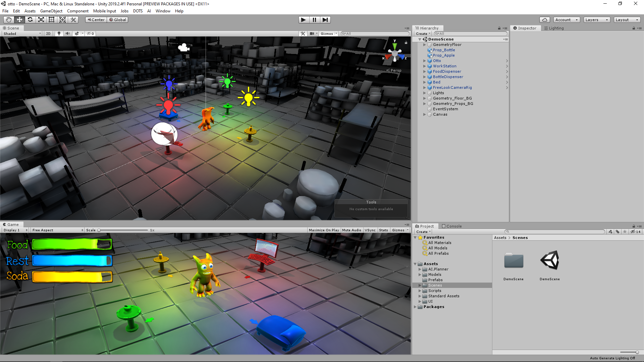
Task: Open the Account dropdown
Action: (567, 20)
